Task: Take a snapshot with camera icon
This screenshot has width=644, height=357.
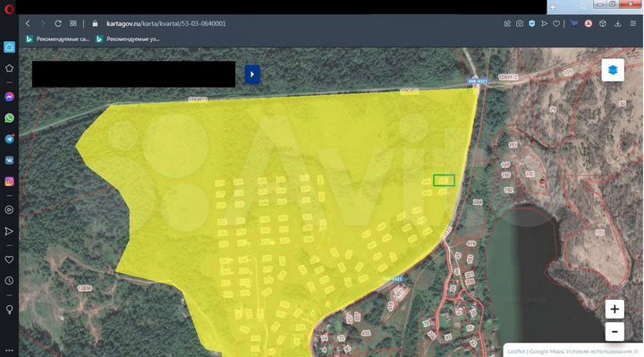Action: (x=520, y=23)
